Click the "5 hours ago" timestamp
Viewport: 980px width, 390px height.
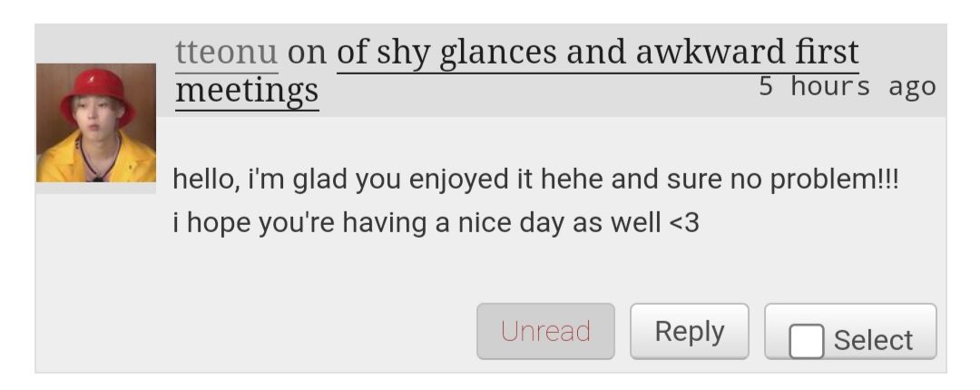click(x=847, y=86)
